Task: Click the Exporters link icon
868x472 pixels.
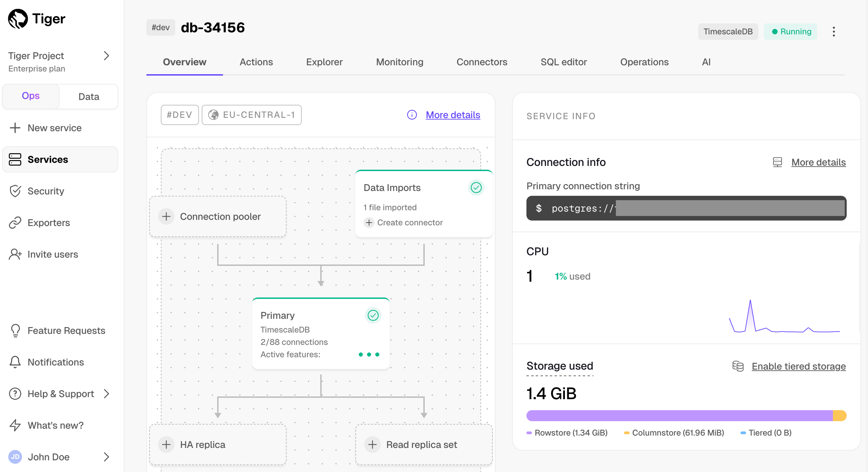Action: (x=15, y=223)
